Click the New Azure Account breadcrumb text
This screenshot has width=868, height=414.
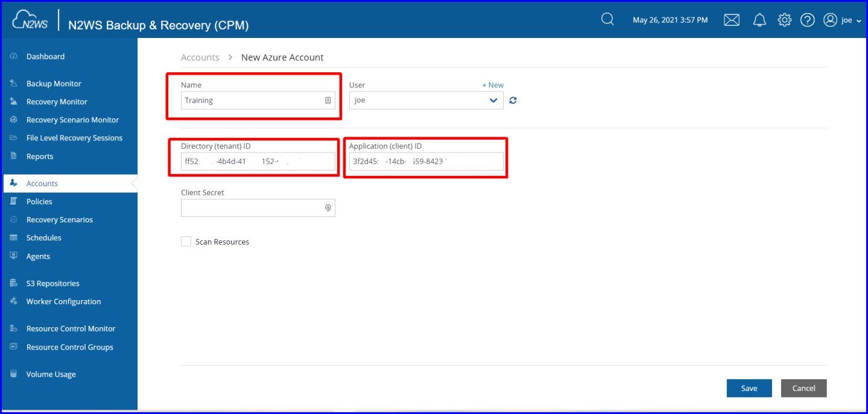[282, 57]
